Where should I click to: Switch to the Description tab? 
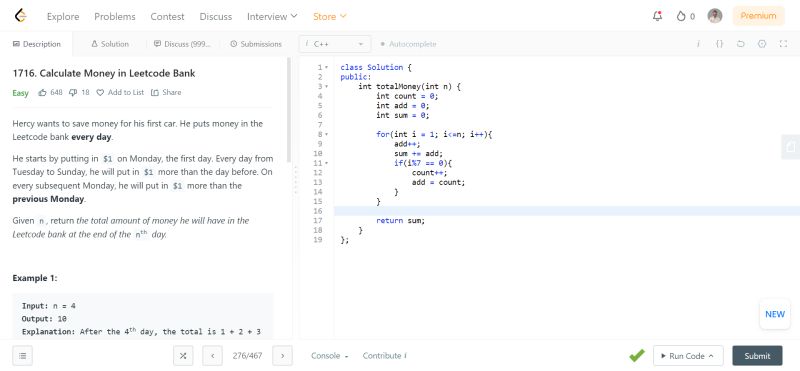coord(36,44)
